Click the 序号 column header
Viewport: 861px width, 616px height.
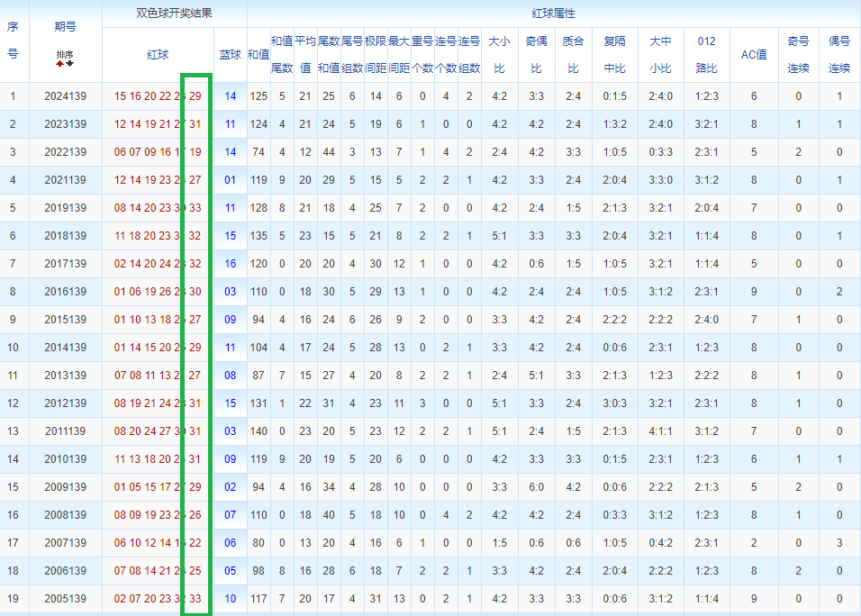(13, 41)
